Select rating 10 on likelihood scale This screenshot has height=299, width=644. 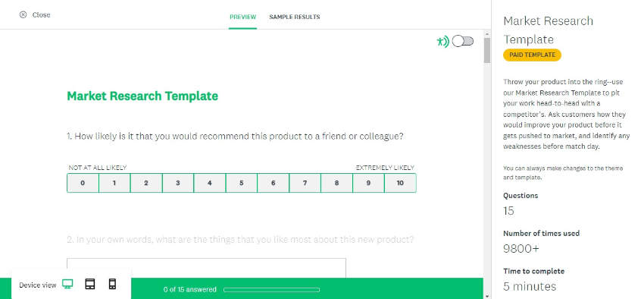(x=400, y=183)
